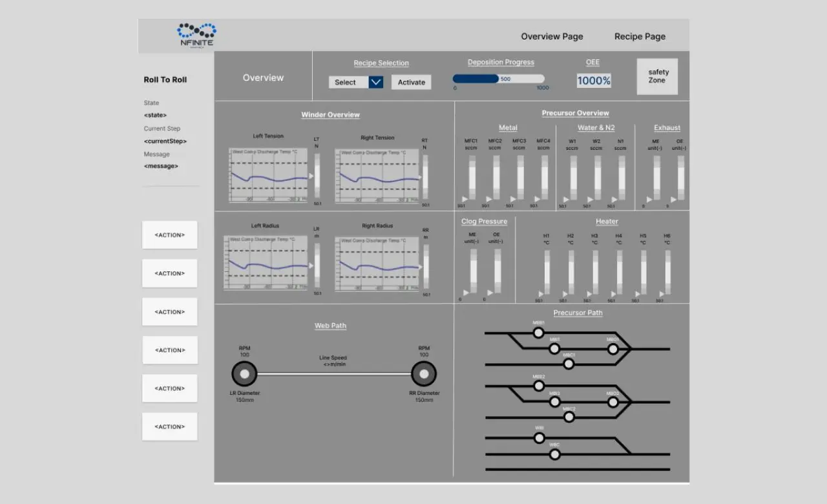
Task: Click the H3 heater gauge bar
Action: point(595,272)
